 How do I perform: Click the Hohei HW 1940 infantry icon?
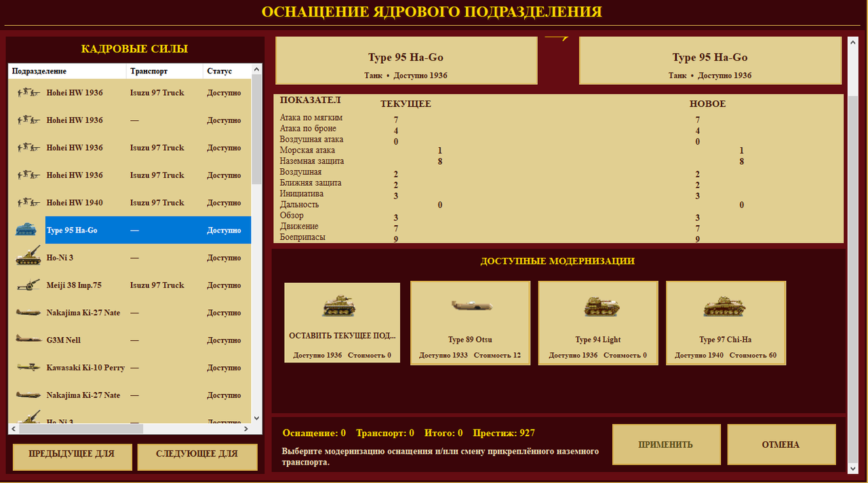[x=27, y=202]
